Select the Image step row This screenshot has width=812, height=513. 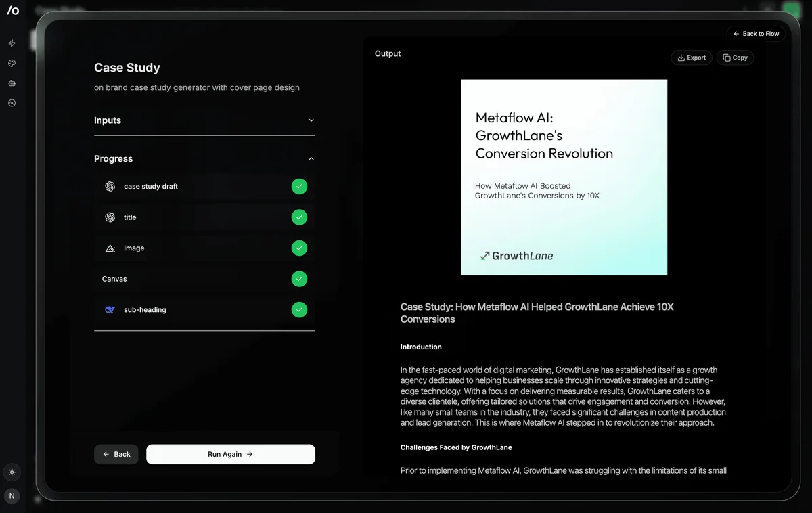point(204,248)
